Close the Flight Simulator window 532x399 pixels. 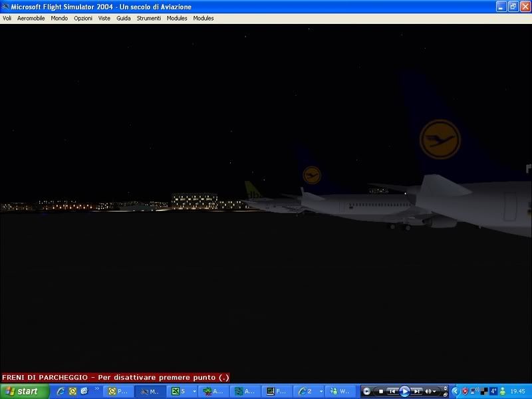point(525,7)
